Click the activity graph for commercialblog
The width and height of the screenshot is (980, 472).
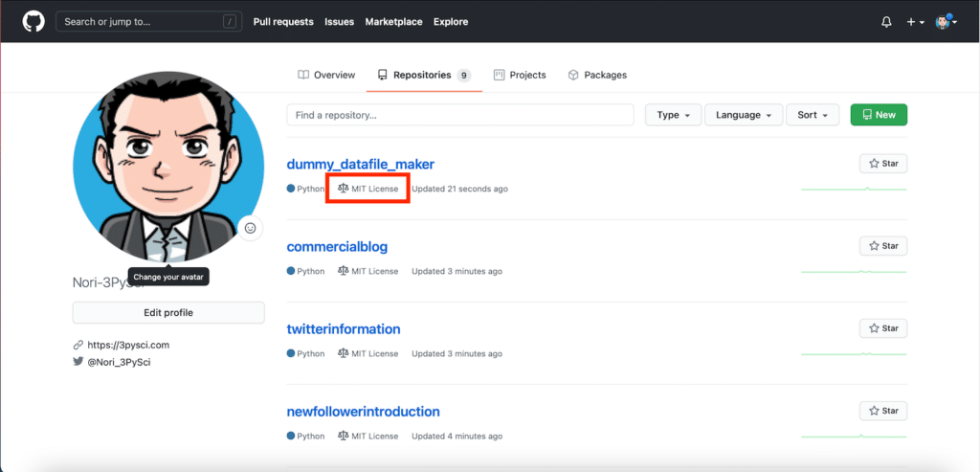(854, 272)
